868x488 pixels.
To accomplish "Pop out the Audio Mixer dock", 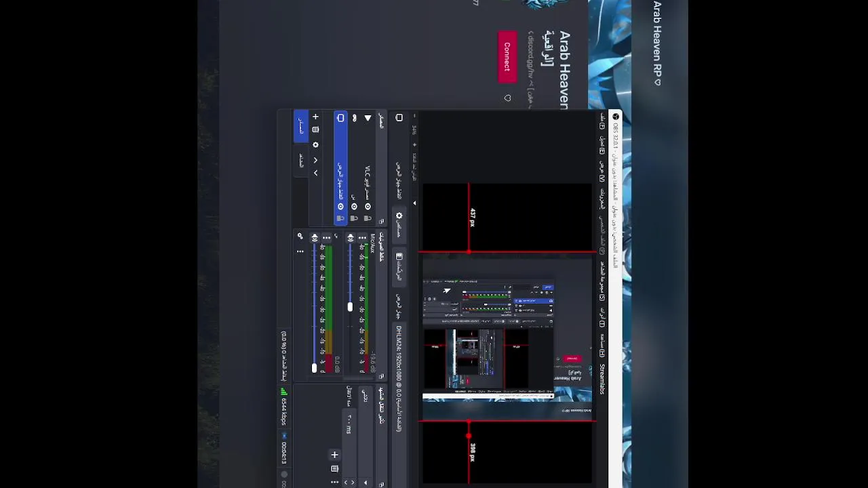I will (381, 376).
